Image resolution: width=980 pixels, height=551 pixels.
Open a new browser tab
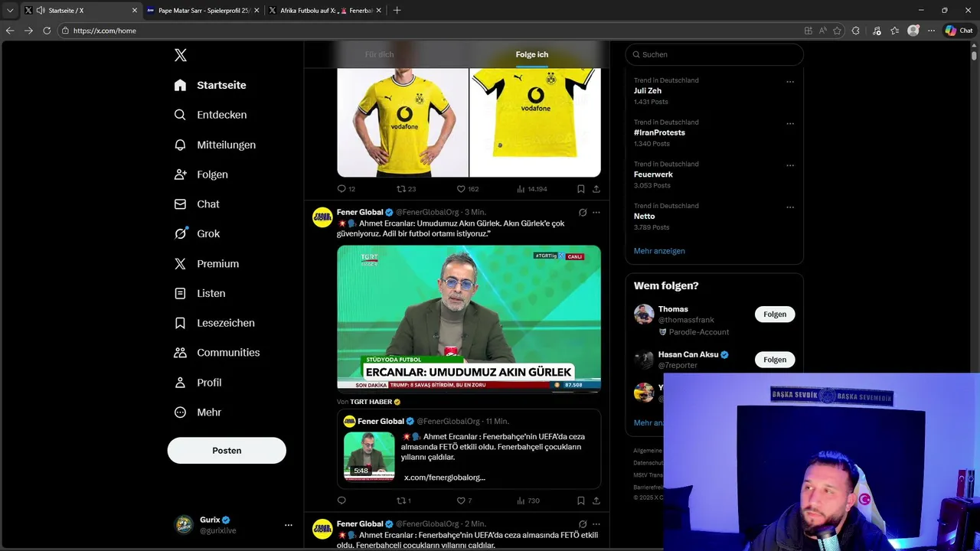[397, 11]
